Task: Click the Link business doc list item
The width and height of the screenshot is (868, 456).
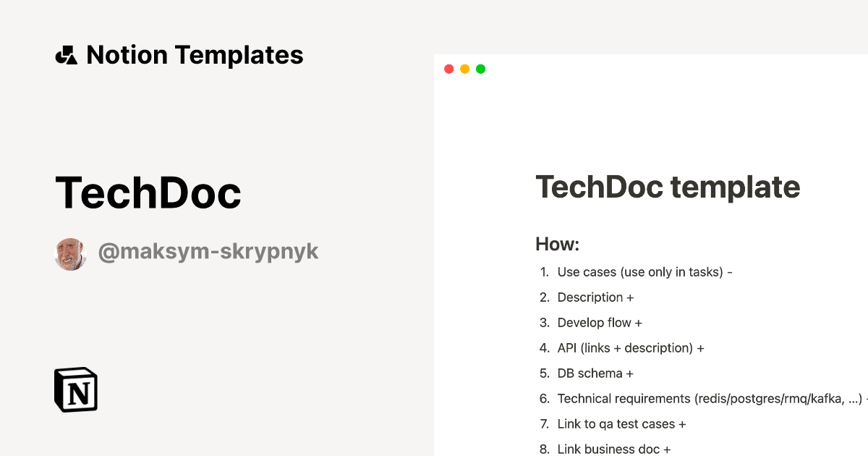Action: [613, 449]
